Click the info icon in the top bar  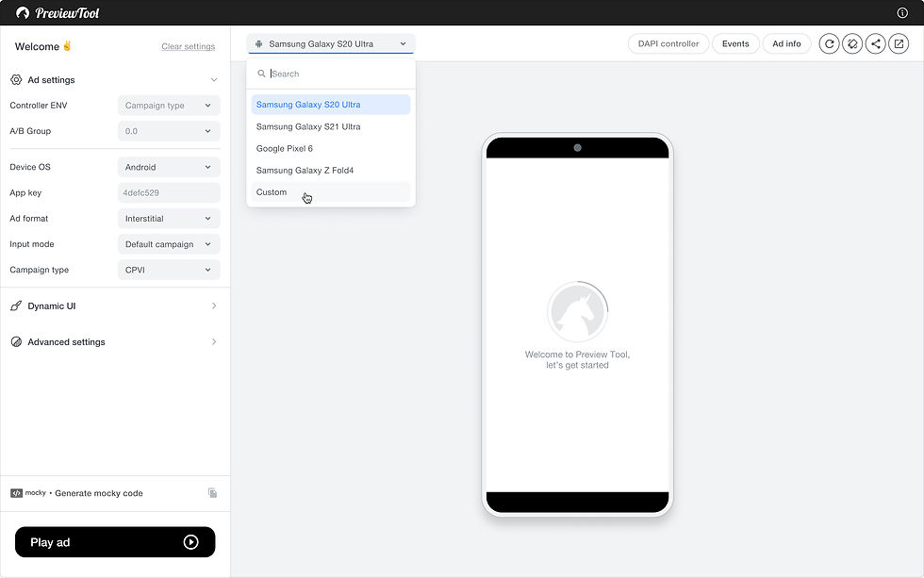(902, 12)
